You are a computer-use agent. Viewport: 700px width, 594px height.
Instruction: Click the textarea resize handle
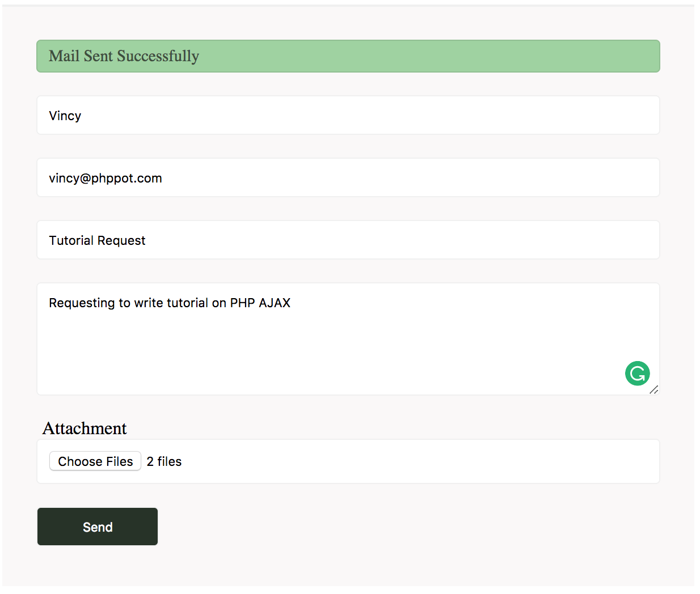tap(653, 390)
